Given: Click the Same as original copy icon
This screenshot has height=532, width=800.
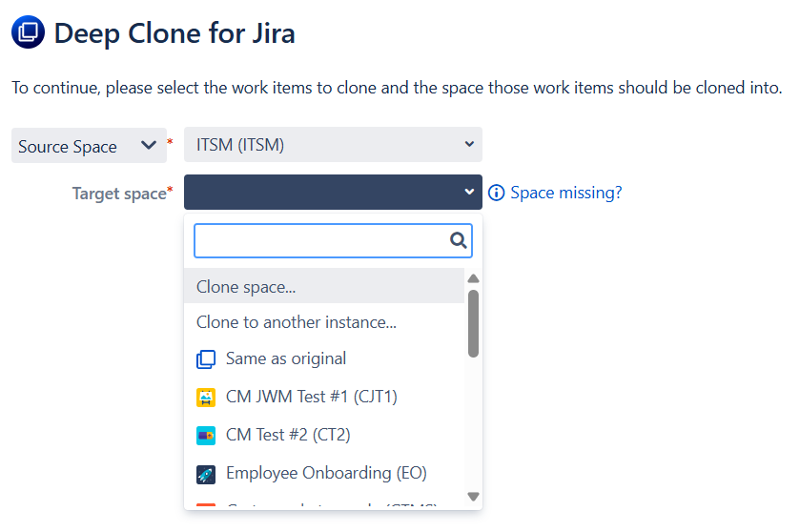Looking at the screenshot, I should coord(206,359).
